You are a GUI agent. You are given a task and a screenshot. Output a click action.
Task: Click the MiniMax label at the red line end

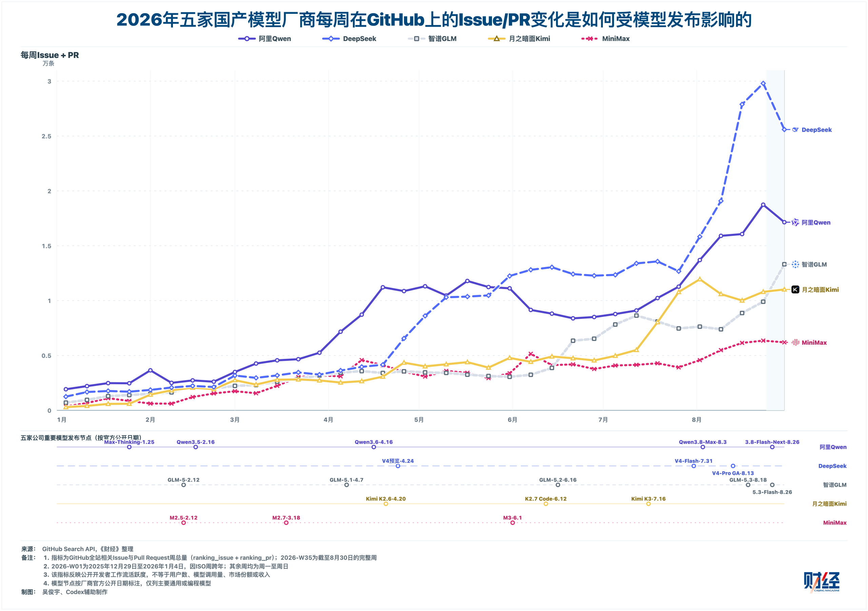pos(814,342)
